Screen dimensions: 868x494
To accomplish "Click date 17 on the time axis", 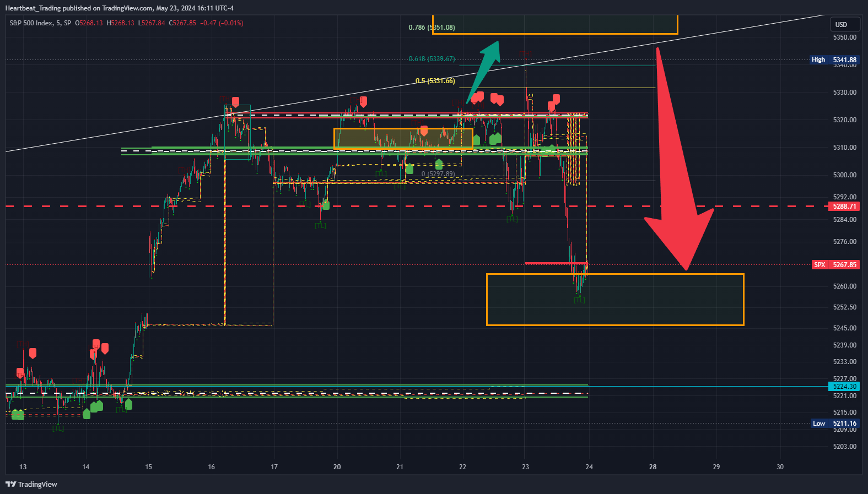I will coord(274,467).
